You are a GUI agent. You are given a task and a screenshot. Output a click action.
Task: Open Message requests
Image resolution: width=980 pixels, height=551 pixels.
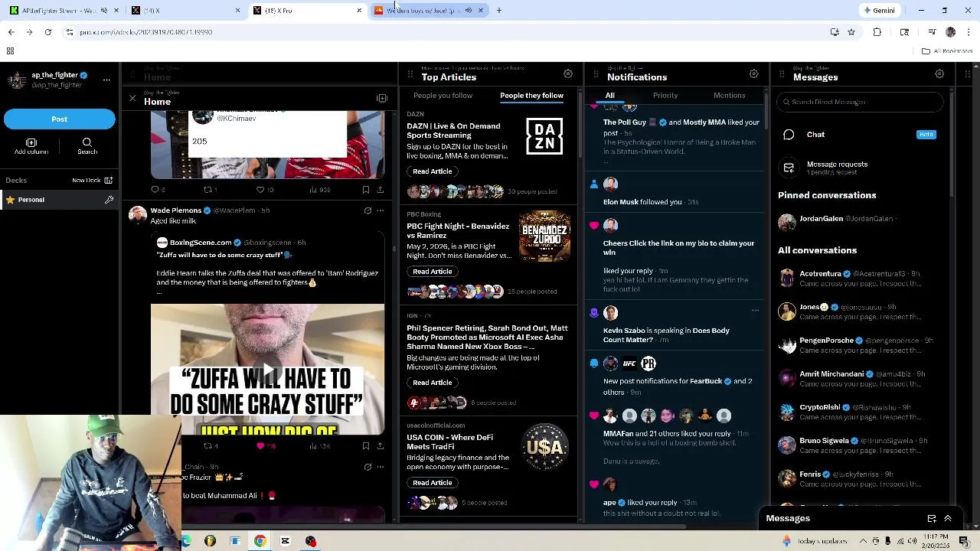pyautogui.click(x=861, y=168)
